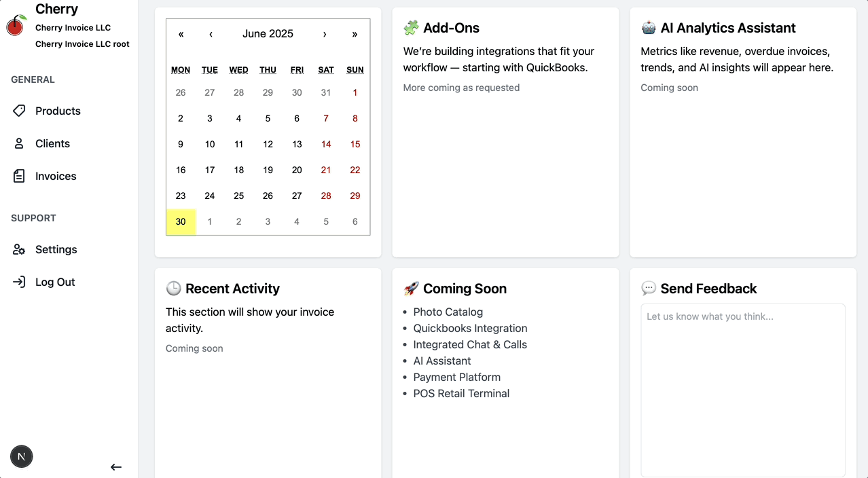Select Log Out in the sidebar
This screenshot has width=868, height=478.
[69, 282]
